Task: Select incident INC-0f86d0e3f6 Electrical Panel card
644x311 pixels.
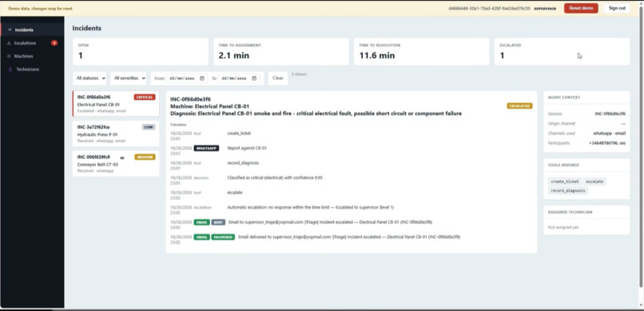Action: [x=116, y=103]
